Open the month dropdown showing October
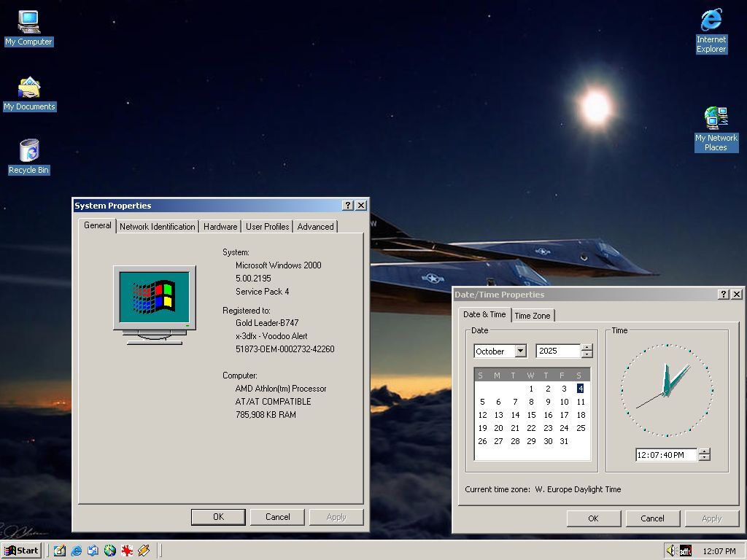This screenshot has width=747, height=560. tap(520, 351)
